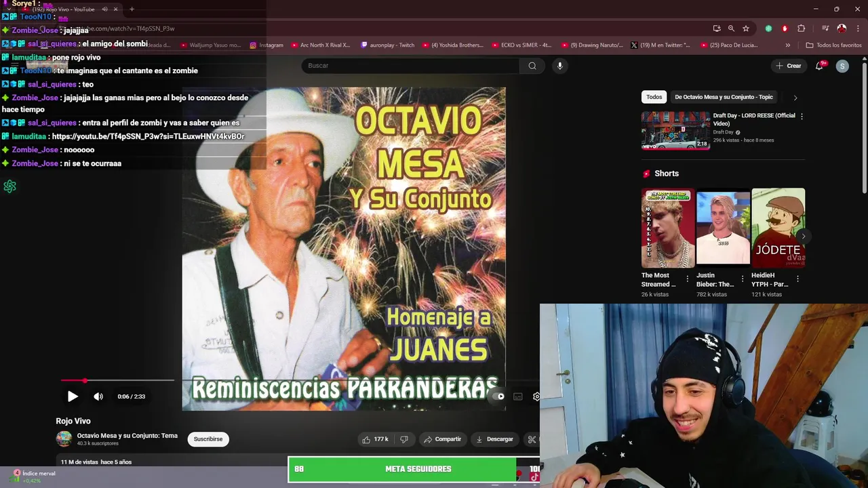Open the Octavio Mesa y su Conjunto: Tema channel link
Viewport: 868px width, 488px height.
tap(127, 436)
